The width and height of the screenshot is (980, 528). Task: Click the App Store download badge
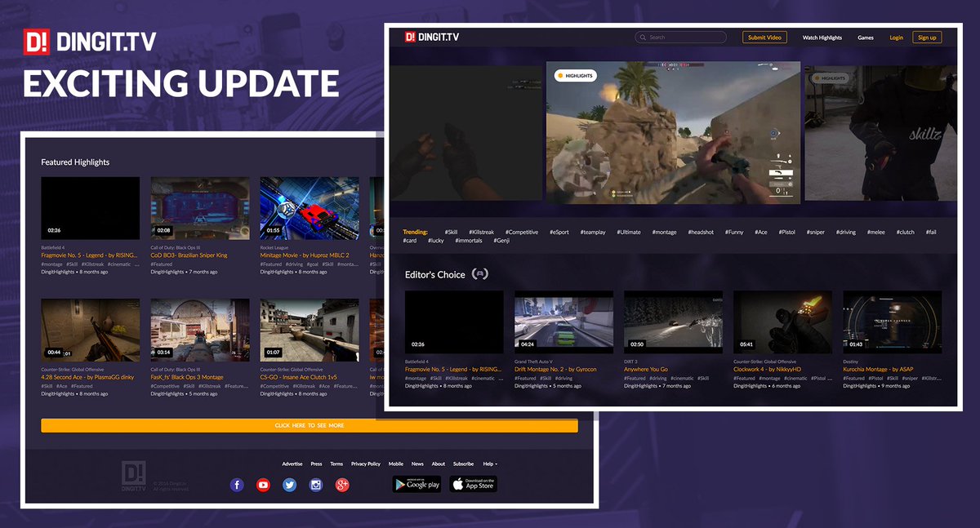tap(473, 484)
